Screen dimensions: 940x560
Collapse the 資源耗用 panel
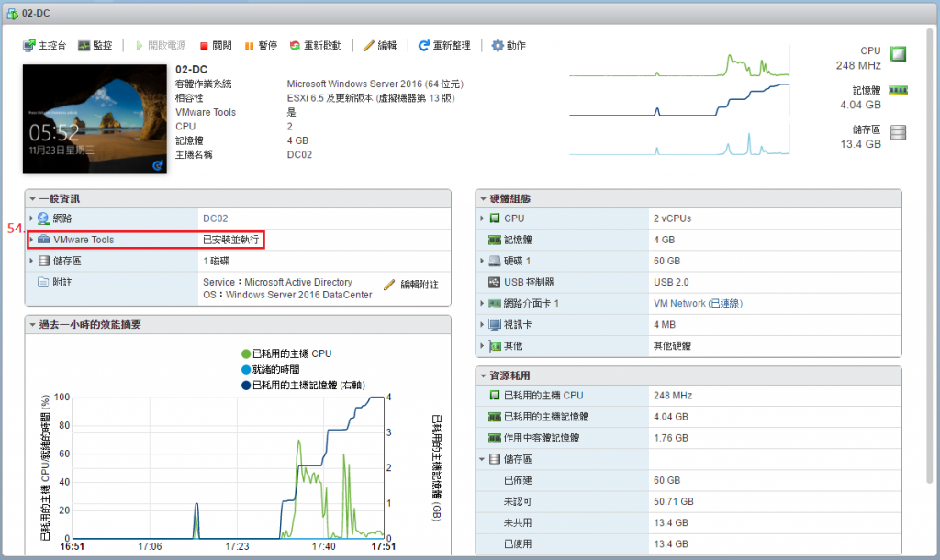pyautogui.click(x=483, y=375)
